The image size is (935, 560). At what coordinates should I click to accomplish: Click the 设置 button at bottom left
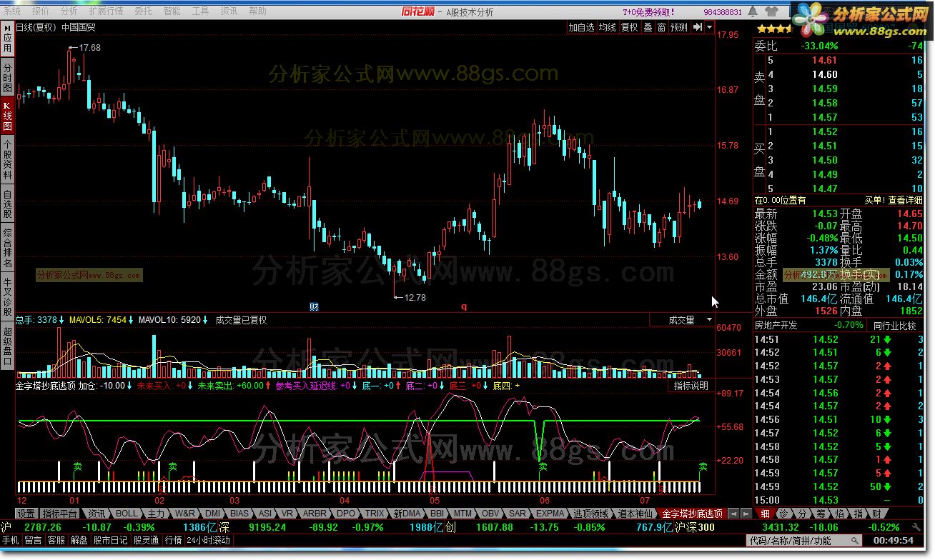[26, 513]
